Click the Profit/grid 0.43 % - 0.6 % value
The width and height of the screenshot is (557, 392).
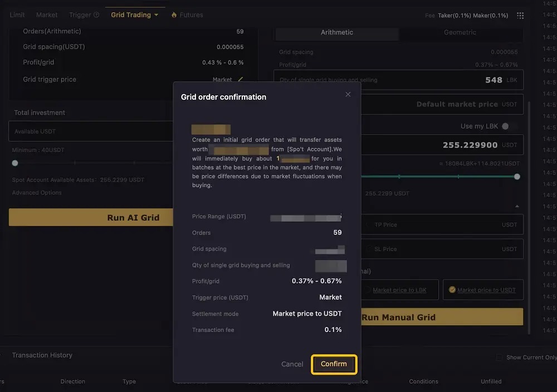(x=223, y=62)
